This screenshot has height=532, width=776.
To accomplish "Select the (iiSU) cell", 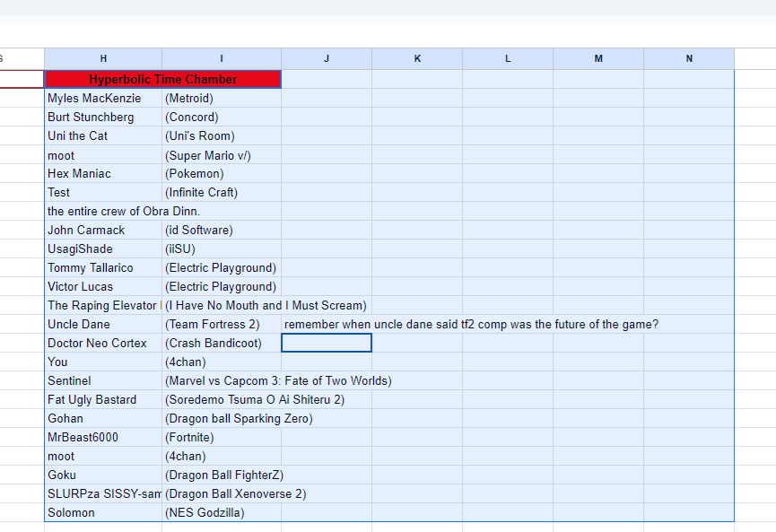I will coord(222,249).
